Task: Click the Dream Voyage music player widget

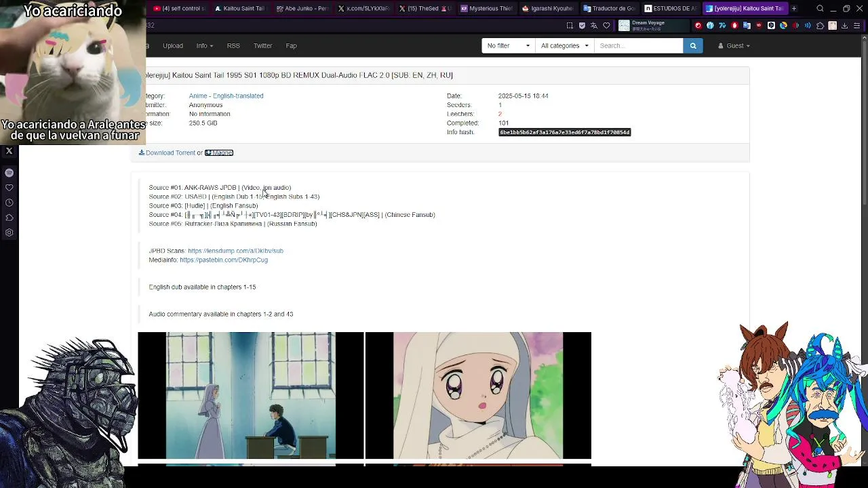Action: pyautogui.click(x=652, y=26)
